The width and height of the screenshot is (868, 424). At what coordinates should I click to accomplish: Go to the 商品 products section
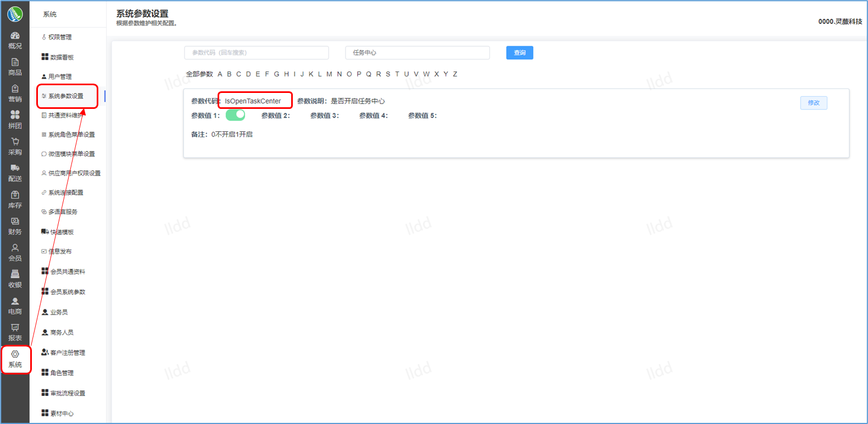coord(15,67)
